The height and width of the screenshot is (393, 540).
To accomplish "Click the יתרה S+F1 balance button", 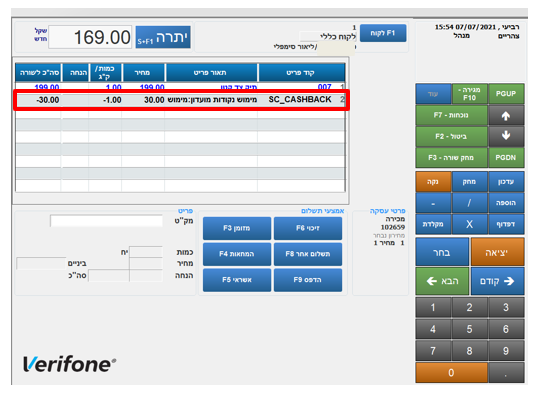I will point(163,37).
